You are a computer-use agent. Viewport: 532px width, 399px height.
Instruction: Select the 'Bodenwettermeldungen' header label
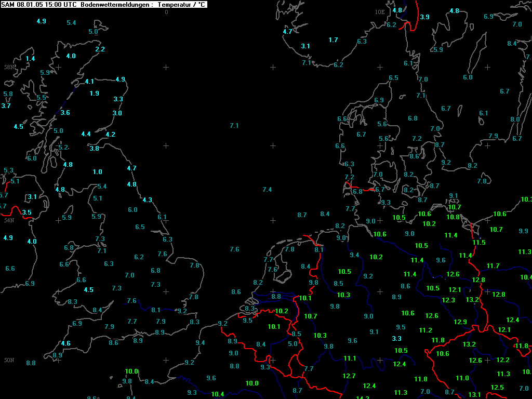[115, 4]
